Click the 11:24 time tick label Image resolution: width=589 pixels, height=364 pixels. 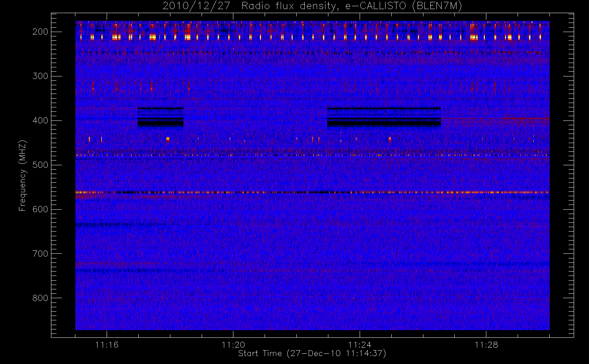360,345
